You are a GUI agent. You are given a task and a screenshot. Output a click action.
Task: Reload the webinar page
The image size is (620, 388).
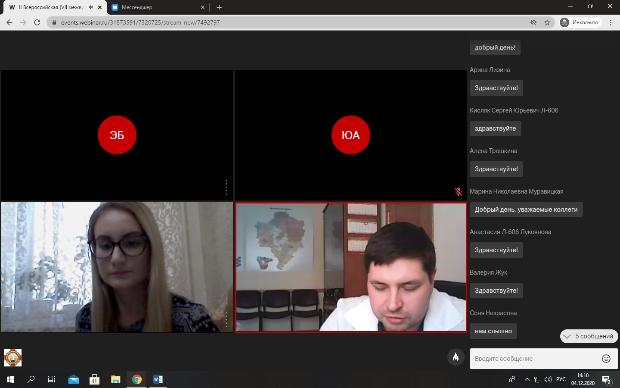point(37,23)
